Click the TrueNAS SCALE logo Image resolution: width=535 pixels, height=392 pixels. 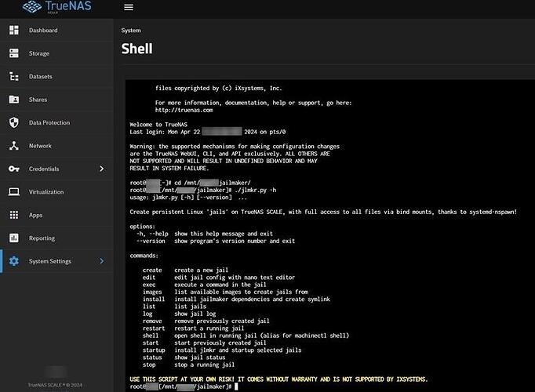click(56, 8)
